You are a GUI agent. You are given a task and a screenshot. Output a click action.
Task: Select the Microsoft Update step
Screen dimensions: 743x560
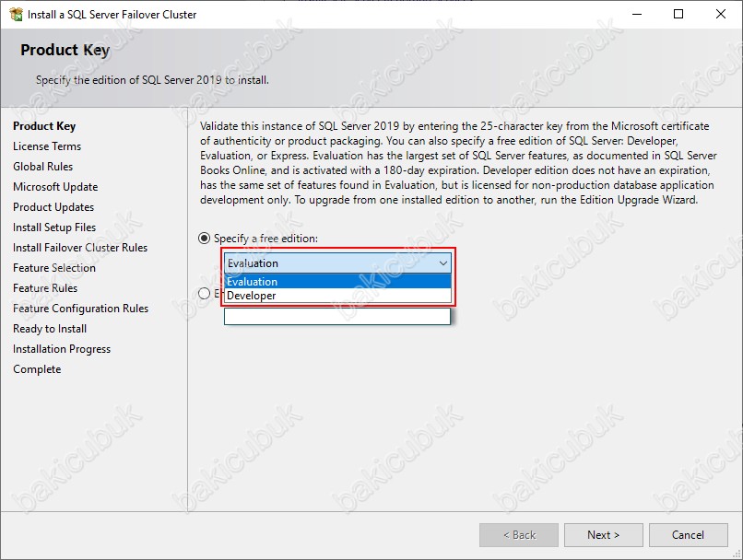tap(55, 187)
